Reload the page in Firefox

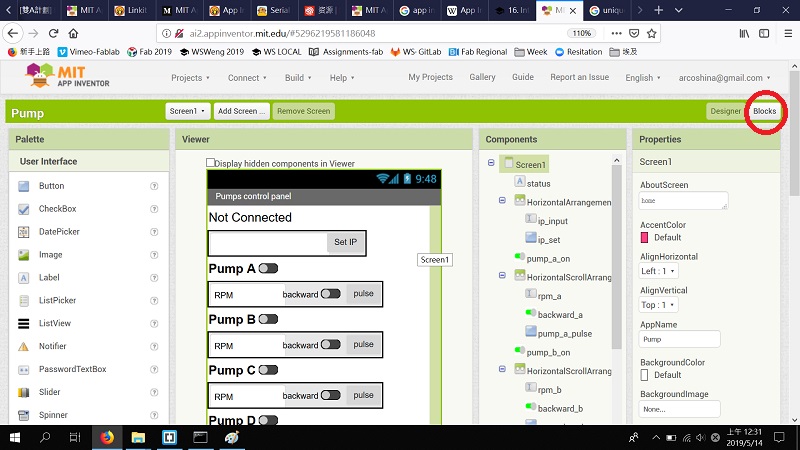click(53, 33)
